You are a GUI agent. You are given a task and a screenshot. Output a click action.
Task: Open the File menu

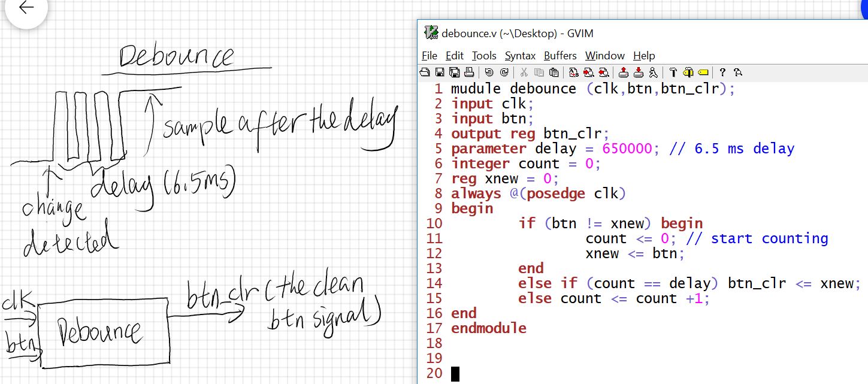430,56
